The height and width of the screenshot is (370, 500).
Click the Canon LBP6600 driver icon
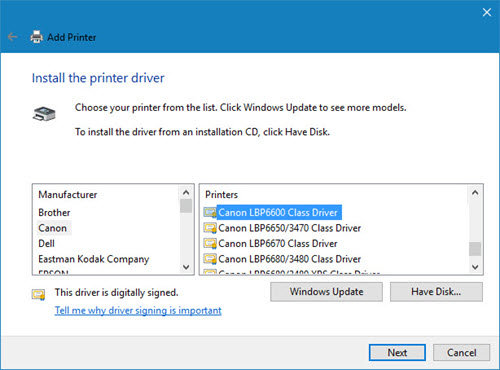pos(210,212)
